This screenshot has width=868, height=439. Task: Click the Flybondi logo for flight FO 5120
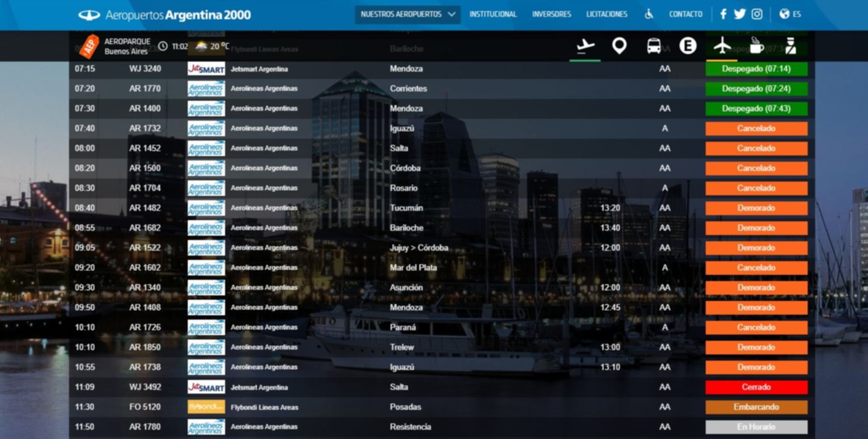click(x=206, y=407)
